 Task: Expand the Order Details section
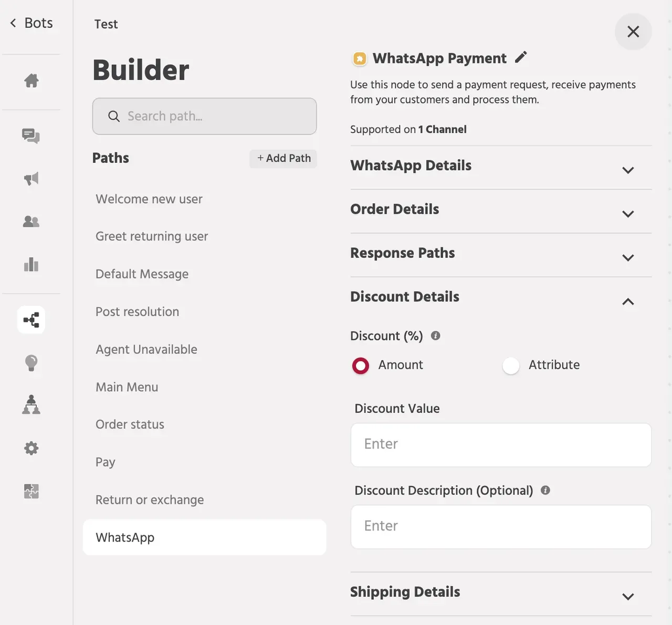coord(501,211)
